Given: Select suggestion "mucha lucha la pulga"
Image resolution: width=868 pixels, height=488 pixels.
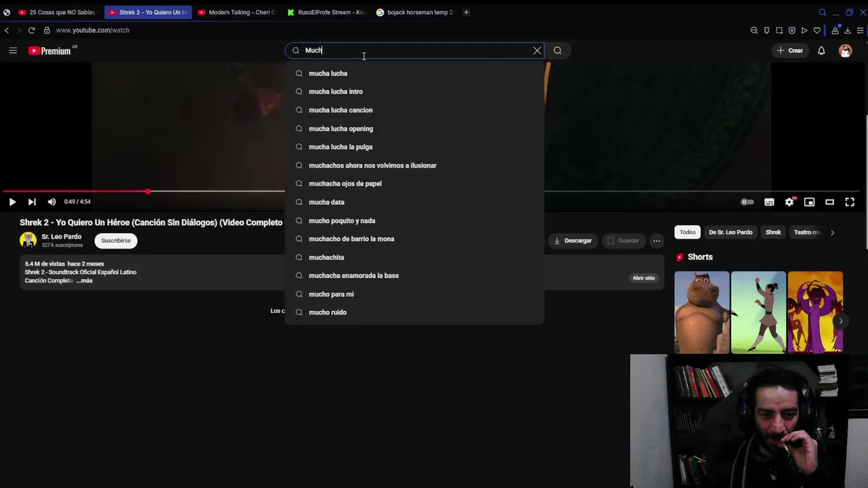Looking at the screenshot, I should pyautogui.click(x=414, y=147).
